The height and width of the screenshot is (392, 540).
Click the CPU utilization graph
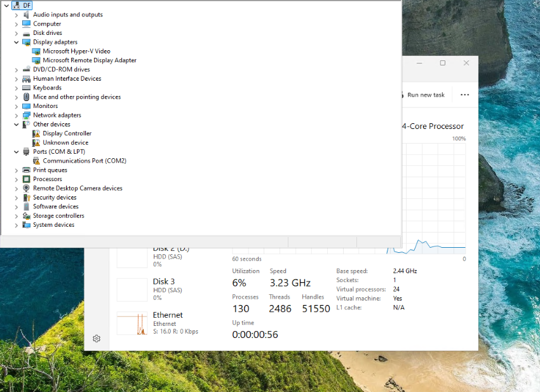tap(434, 198)
